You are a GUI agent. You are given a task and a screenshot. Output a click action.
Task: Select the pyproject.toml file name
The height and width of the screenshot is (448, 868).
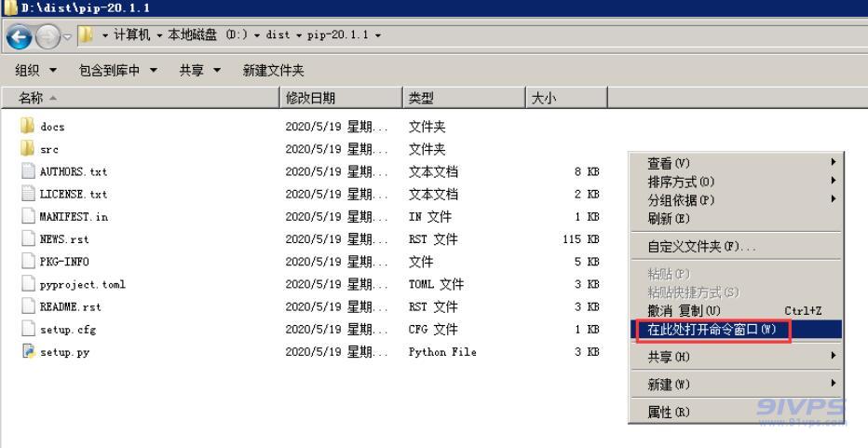[83, 285]
